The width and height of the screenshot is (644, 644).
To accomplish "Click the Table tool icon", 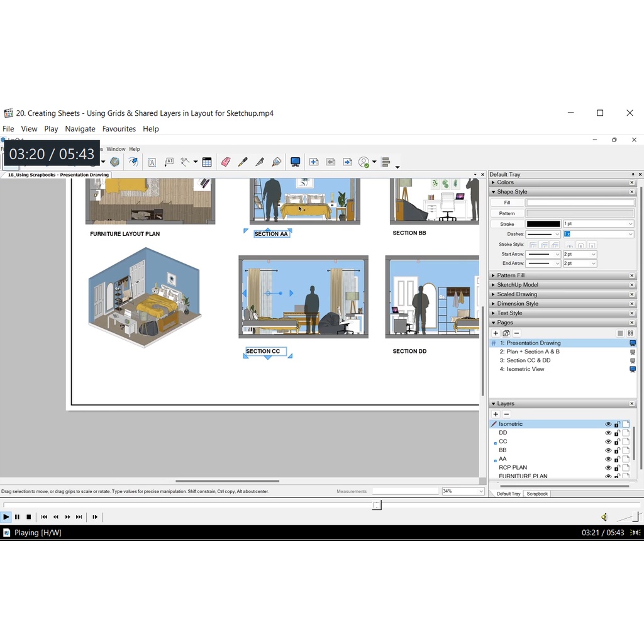I will [207, 162].
